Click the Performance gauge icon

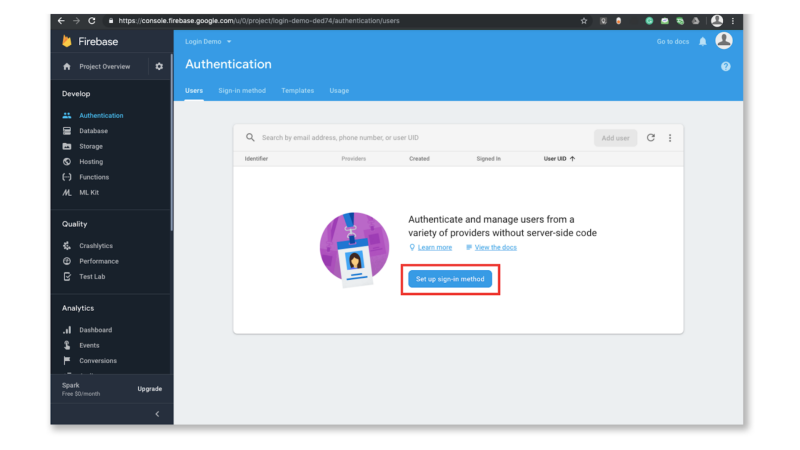pyautogui.click(x=67, y=261)
